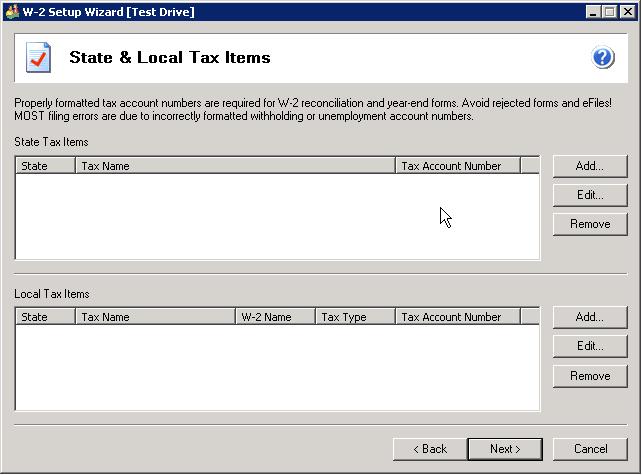The height and width of the screenshot is (475, 642).
Task: Remove the selected local tax item
Action: [590, 376]
